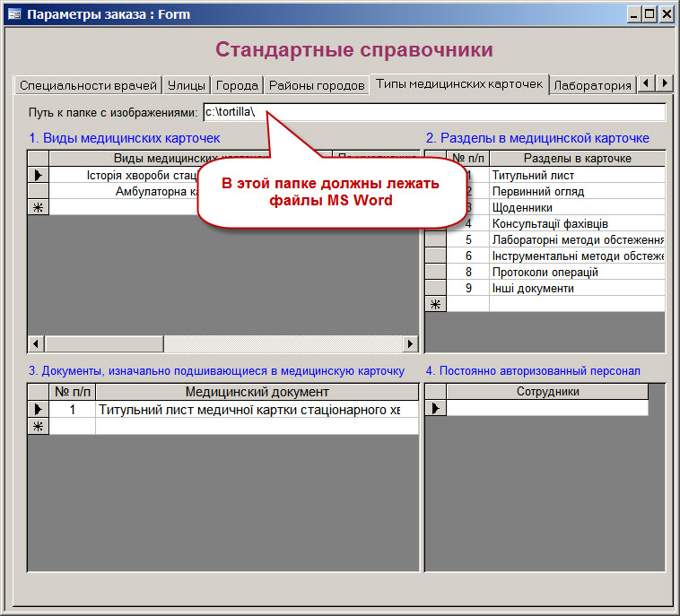Open the Специальности врачей tab
This screenshot has height=616, width=680.
(x=88, y=85)
